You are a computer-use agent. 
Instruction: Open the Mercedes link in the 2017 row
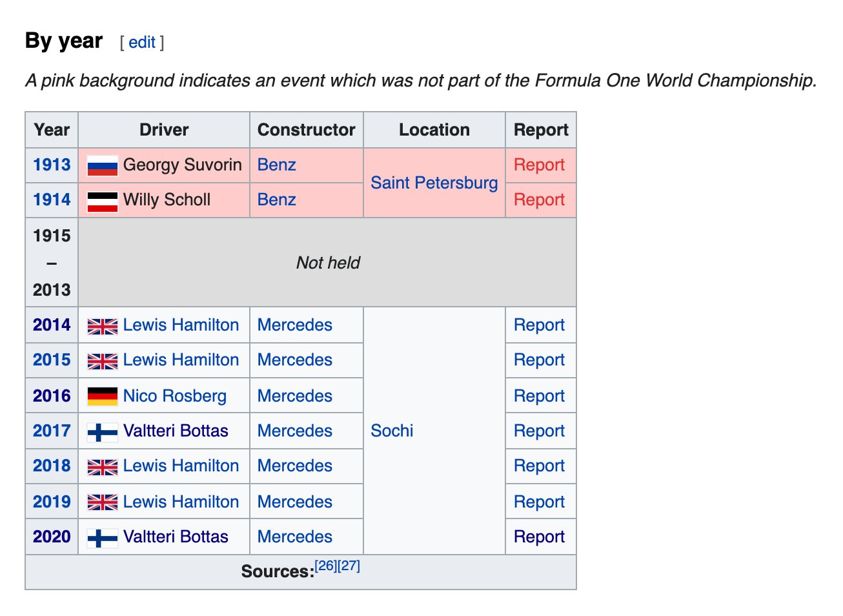(295, 431)
